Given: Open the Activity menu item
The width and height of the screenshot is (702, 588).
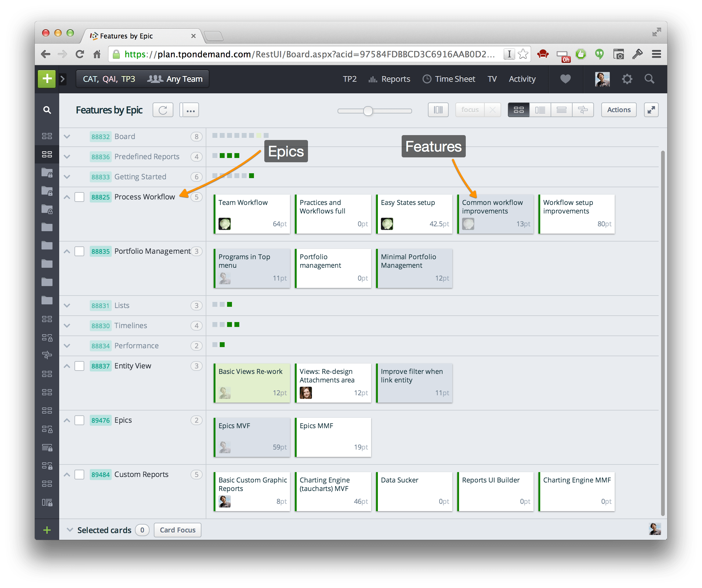Looking at the screenshot, I should pyautogui.click(x=522, y=79).
